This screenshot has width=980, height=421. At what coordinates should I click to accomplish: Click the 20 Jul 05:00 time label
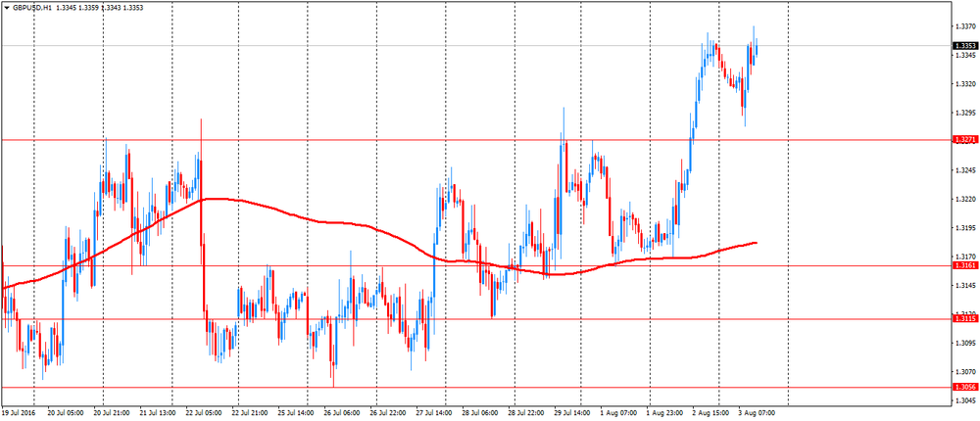pyautogui.click(x=67, y=413)
